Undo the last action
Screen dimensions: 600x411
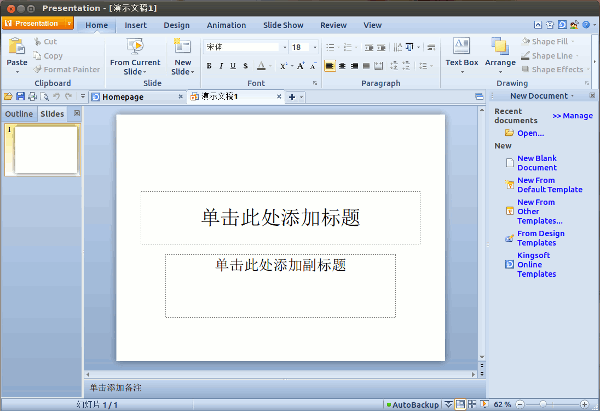click(x=57, y=97)
